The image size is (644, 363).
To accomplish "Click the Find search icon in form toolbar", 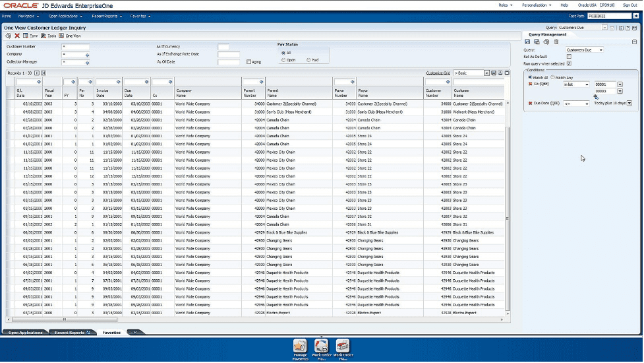I will point(9,36).
